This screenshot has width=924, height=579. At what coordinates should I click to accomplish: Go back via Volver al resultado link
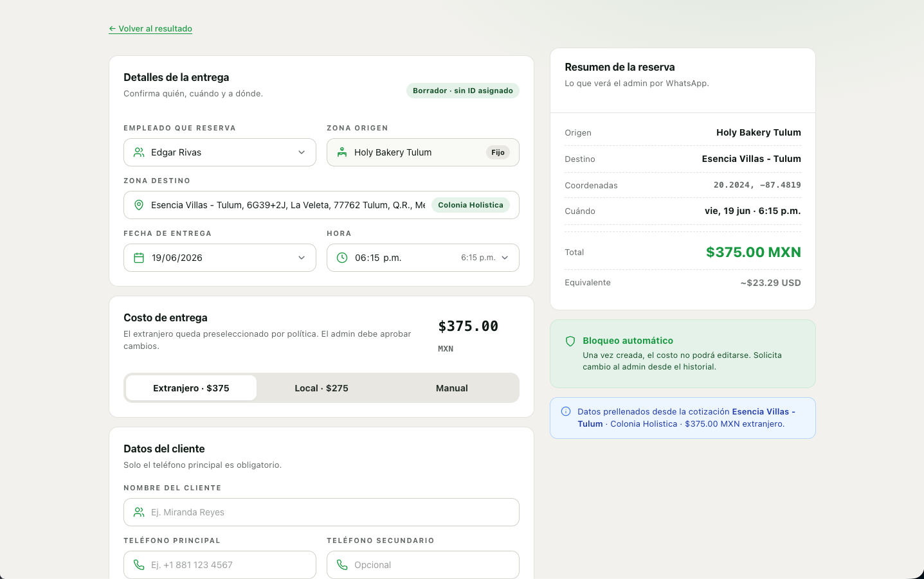[150, 29]
